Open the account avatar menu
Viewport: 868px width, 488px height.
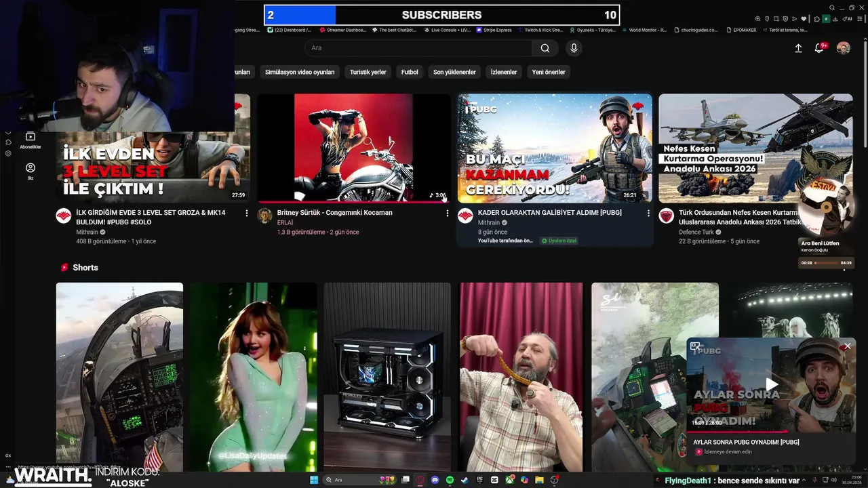[x=844, y=48]
